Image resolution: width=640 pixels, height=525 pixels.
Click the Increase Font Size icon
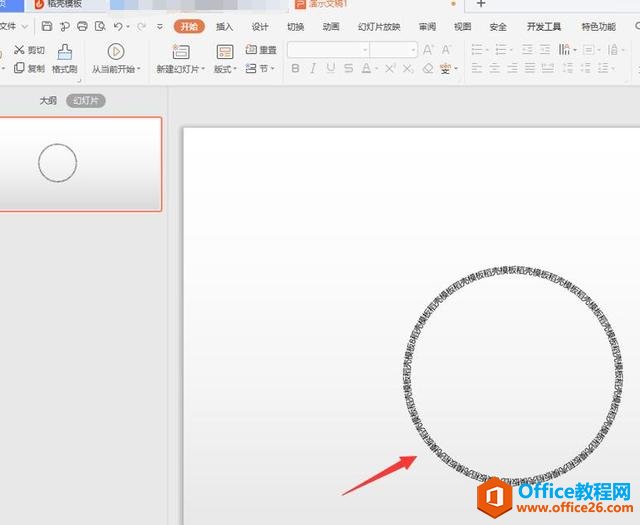point(428,50)
